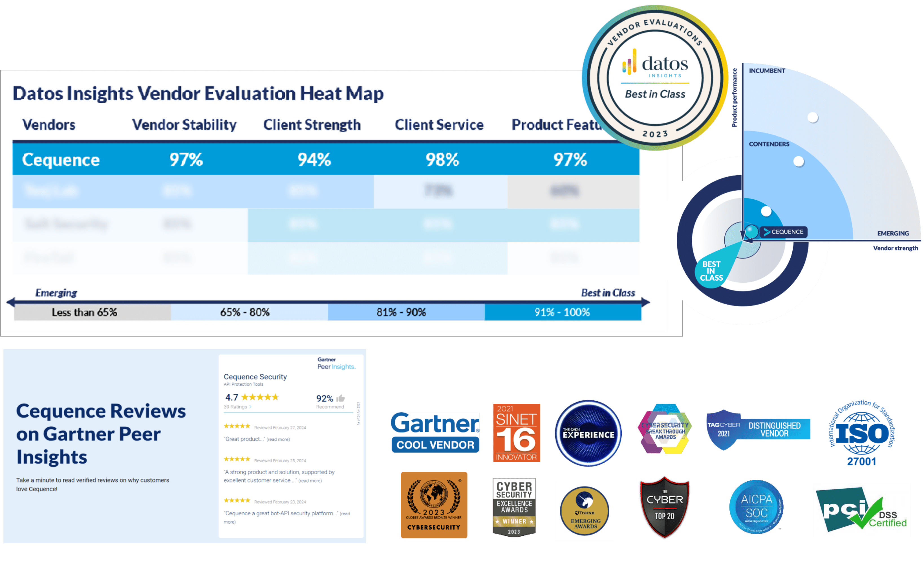Click the EMERGING zone label
This screenshot has width=924, height=578.
893,233
